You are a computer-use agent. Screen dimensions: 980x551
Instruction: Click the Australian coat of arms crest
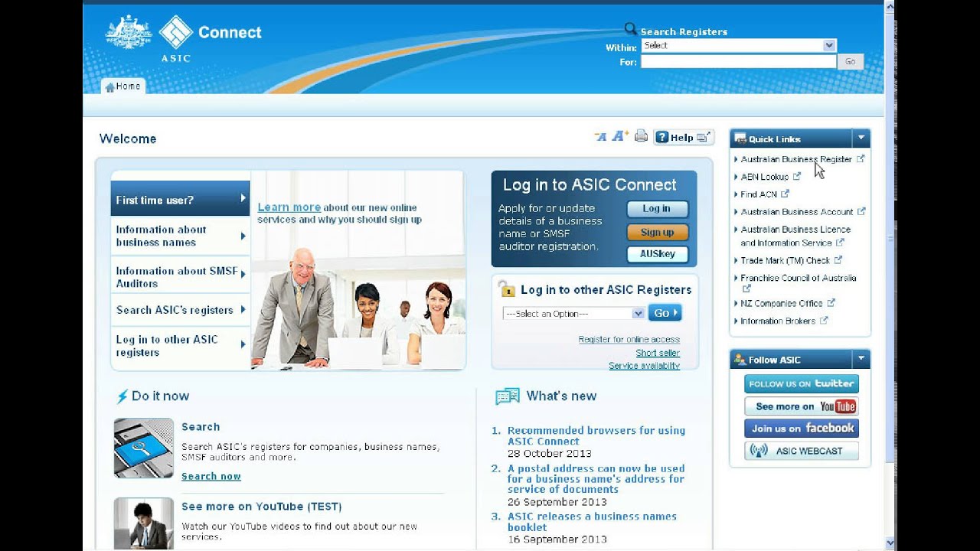(128, 32)
